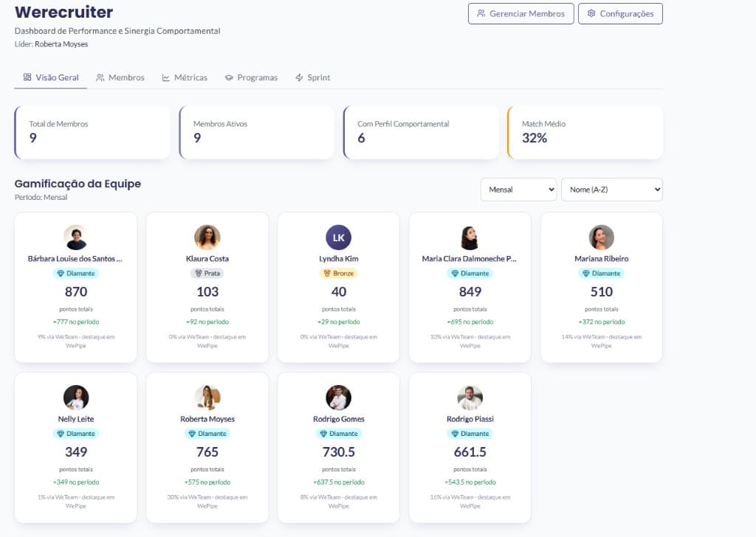Click the name Klaura Costa

tap(207, 259)
